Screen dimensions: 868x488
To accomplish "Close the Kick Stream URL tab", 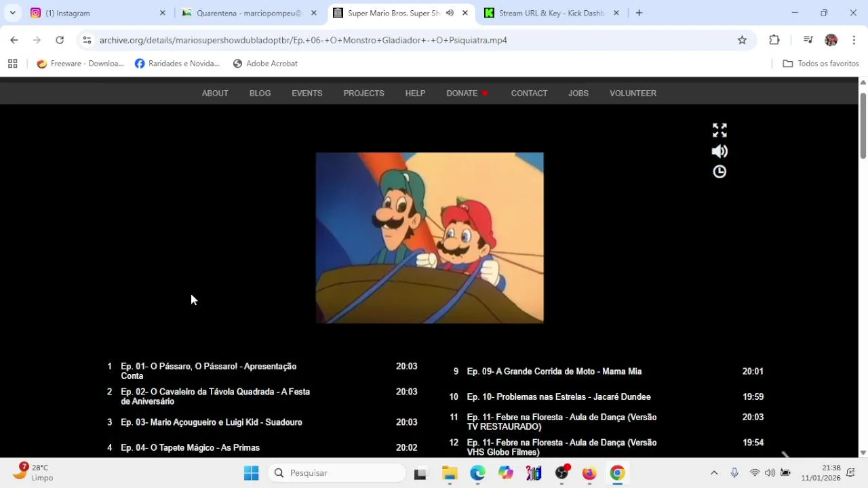I will pyautogui.click(x=616, y=13).
